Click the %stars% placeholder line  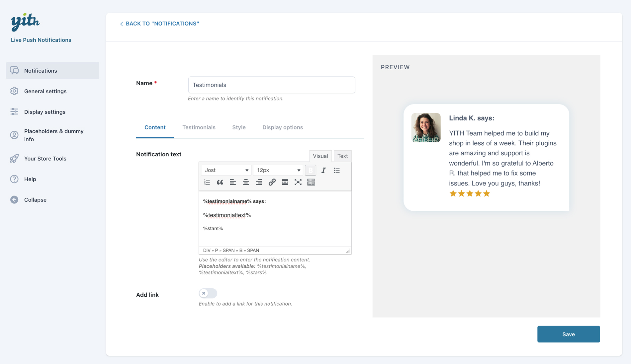(x=213, y=229)
